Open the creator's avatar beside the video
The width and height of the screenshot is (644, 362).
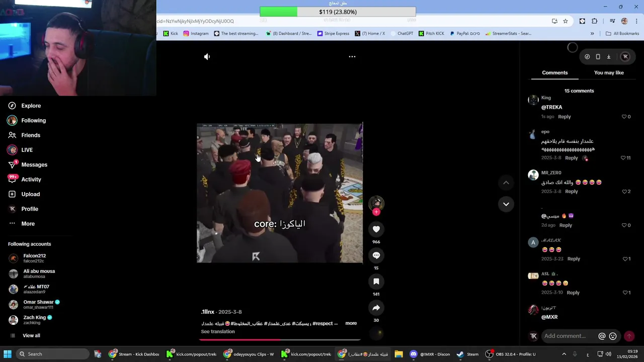point(376,203)
